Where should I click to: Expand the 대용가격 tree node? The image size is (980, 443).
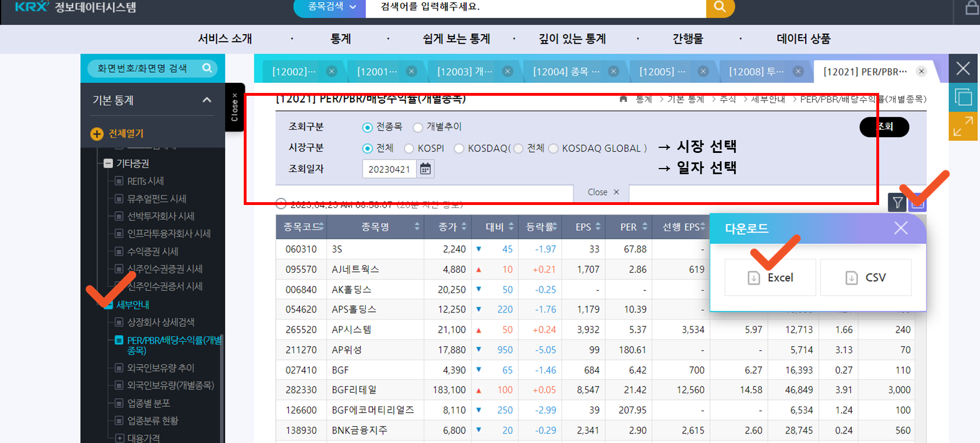119,438
